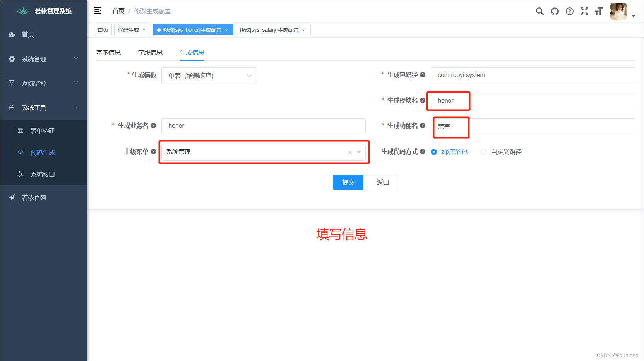Viewport: 644px width, 361px height.
Task: Click the 系统管理 gear icon
Action: coord(12,59)
